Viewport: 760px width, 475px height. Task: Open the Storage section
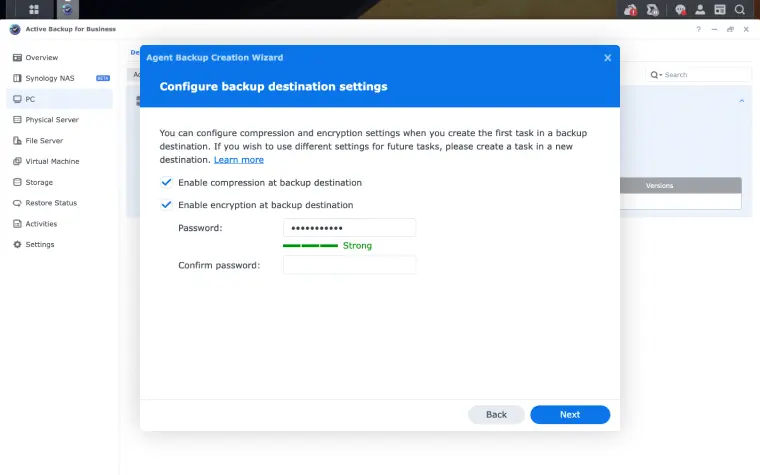click(x=39, y=182)
